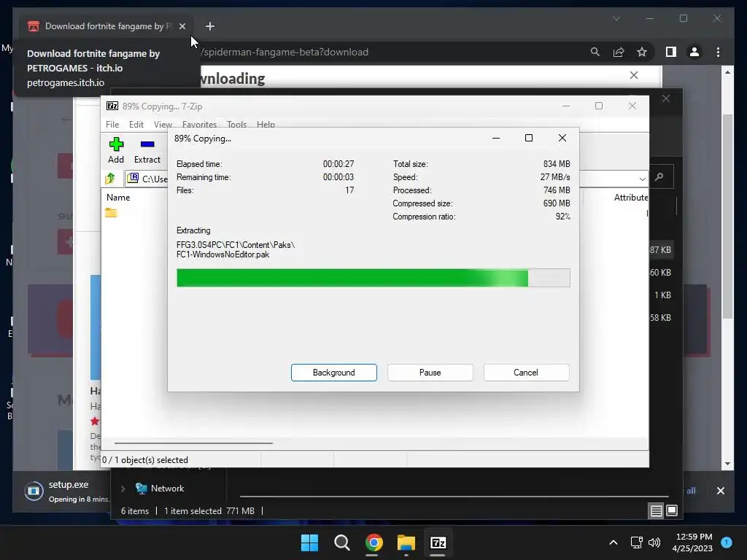Open a new Chrome tab

(210, 26)
